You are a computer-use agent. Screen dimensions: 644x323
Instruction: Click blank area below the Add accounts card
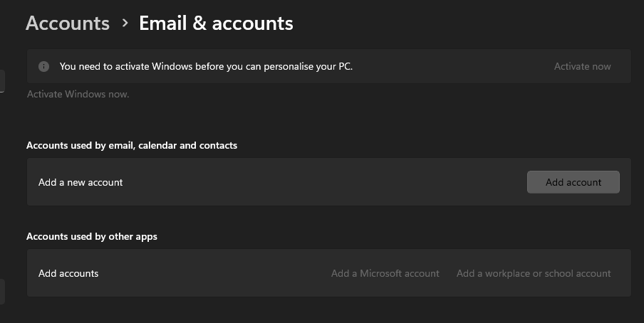pos(321,310)
